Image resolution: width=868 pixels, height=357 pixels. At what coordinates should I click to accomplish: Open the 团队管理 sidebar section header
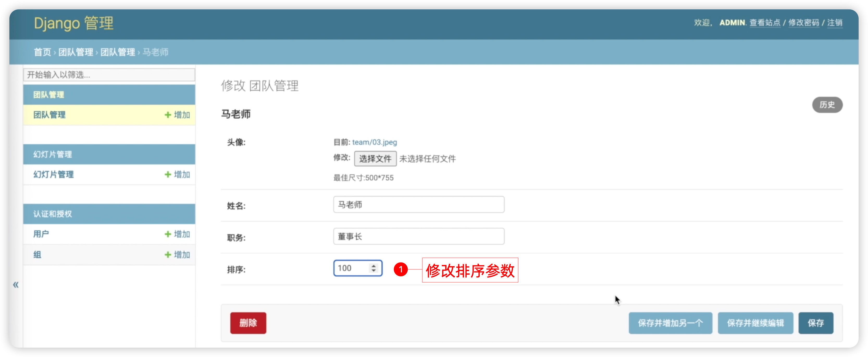(48, 94)
